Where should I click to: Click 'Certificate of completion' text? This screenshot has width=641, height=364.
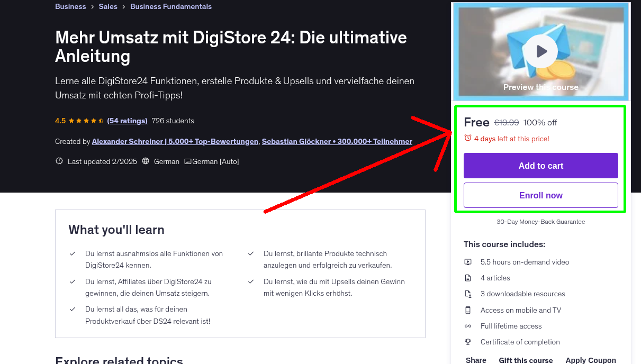[x=520, y=342]
